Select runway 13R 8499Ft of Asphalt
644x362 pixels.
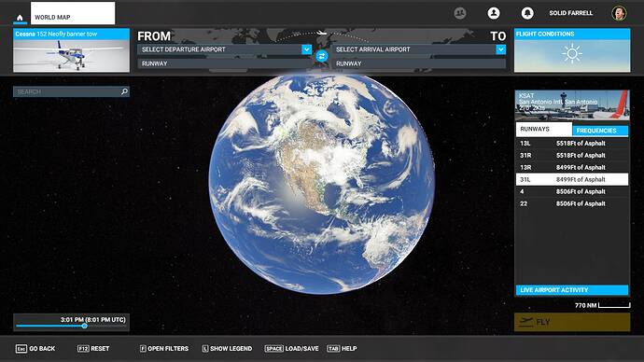point(572,167)
